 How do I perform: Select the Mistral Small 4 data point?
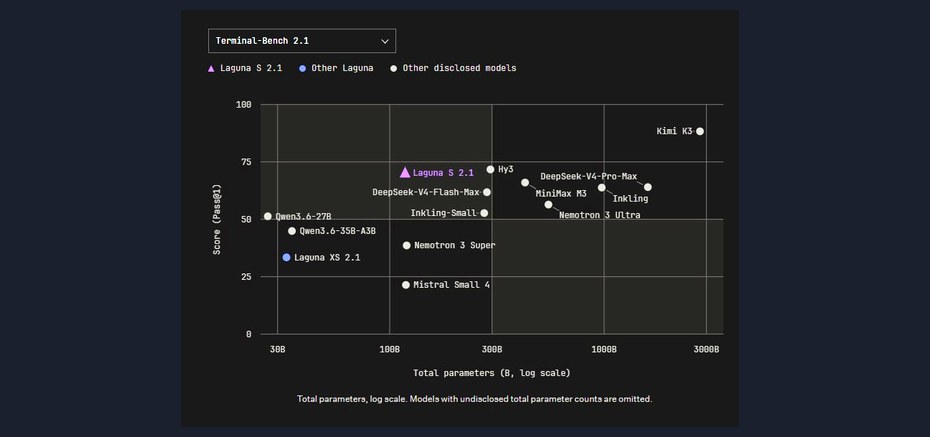tap(406, 285)
